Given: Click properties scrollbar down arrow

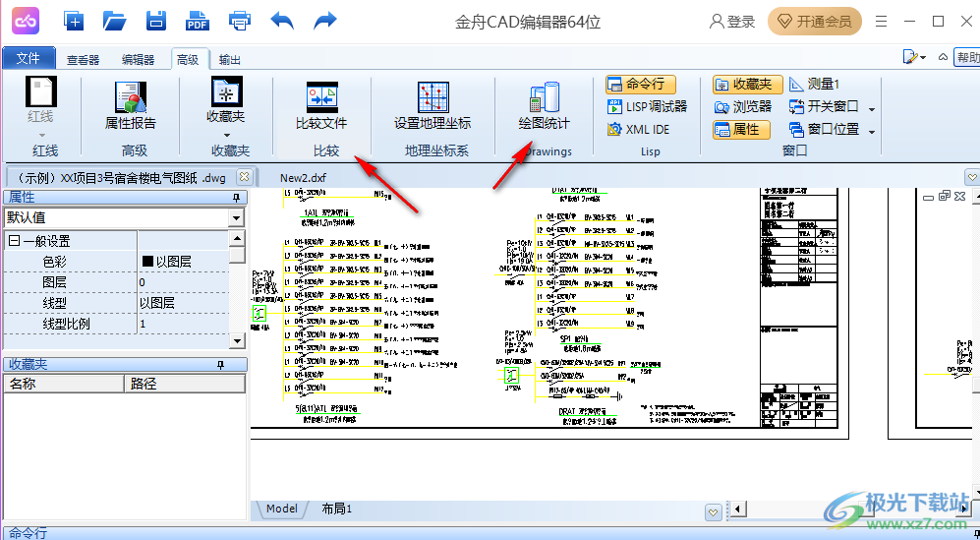Looking at the screenshot, I should pyautogui.click(x=237, y=341).
